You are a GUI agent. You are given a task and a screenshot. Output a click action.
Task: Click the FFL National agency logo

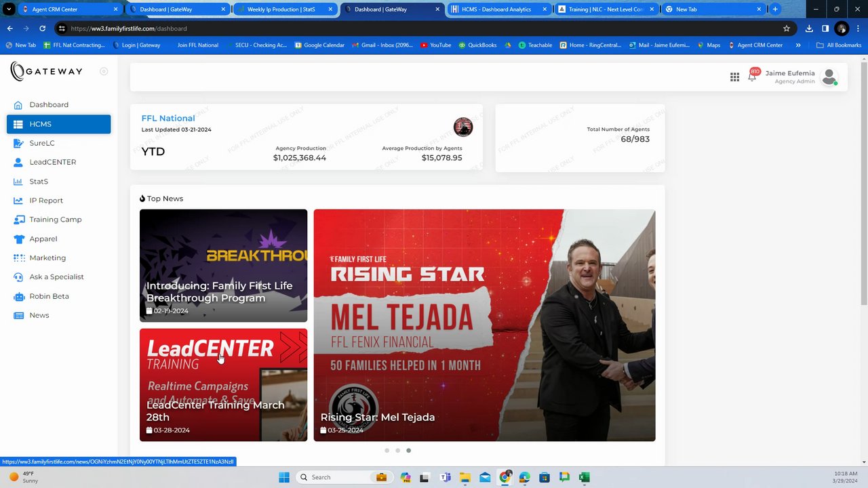point(463,127)
